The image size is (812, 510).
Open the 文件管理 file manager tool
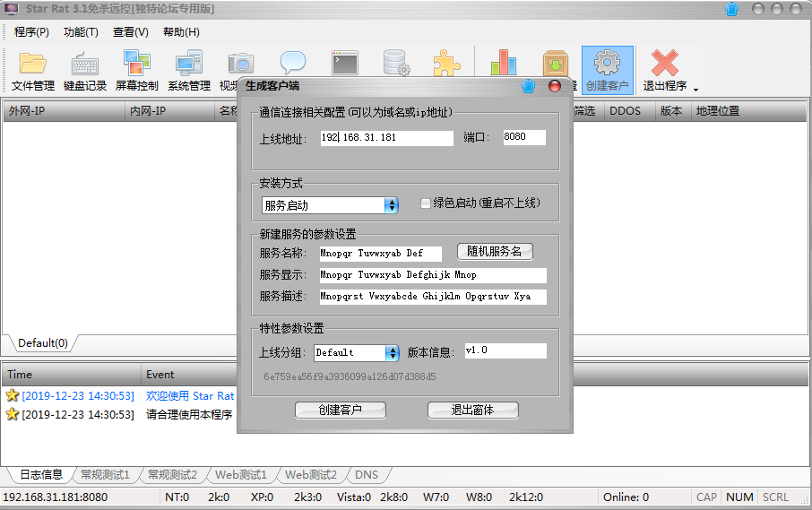(32, 71)
